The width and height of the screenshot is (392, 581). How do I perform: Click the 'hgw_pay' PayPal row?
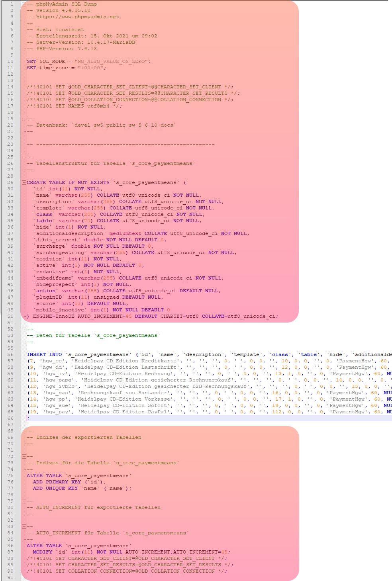209,412
